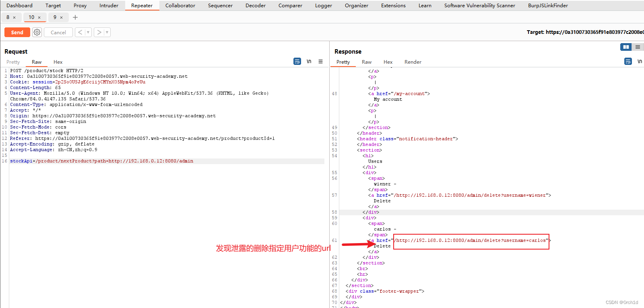Open the Target tab

point(53,5)
